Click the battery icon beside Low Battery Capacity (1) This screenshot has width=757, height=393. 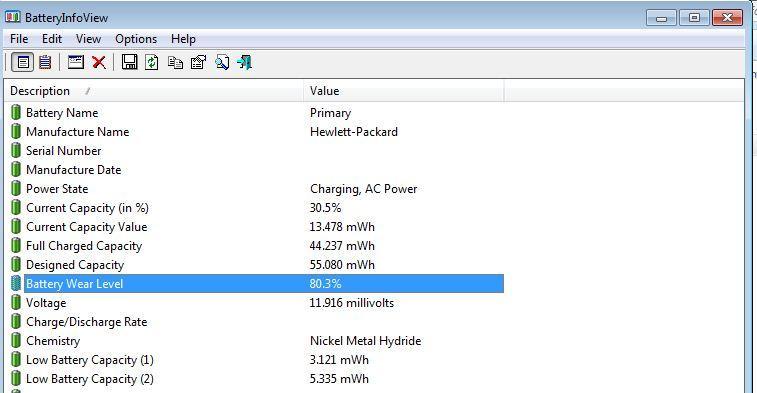point(16,360)
